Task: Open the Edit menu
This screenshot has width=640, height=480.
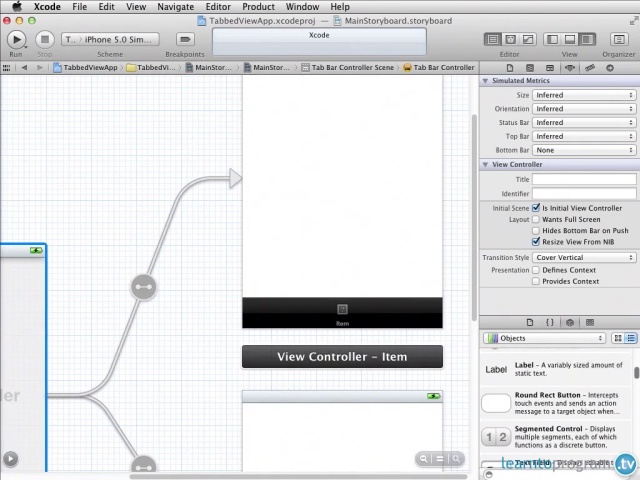Action: 107,7
